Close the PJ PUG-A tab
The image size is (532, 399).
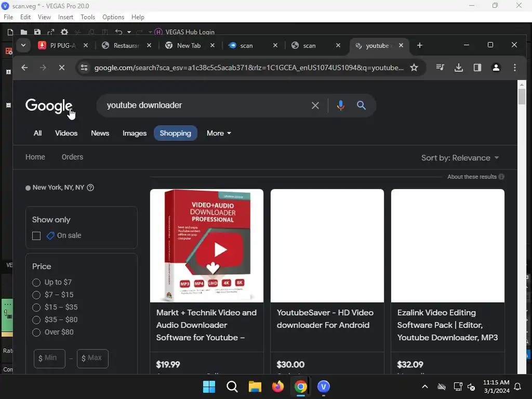click(x=86, y=46)
